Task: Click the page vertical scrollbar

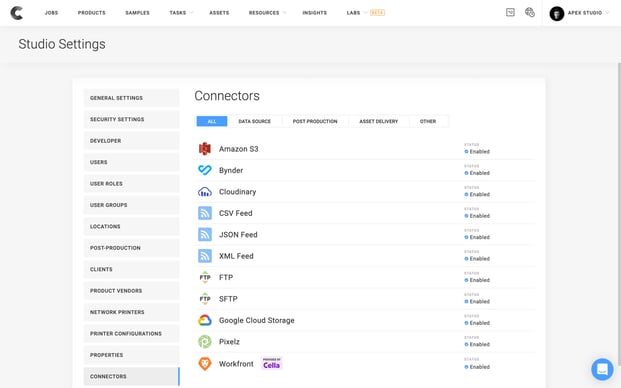Action: [619, 214]
